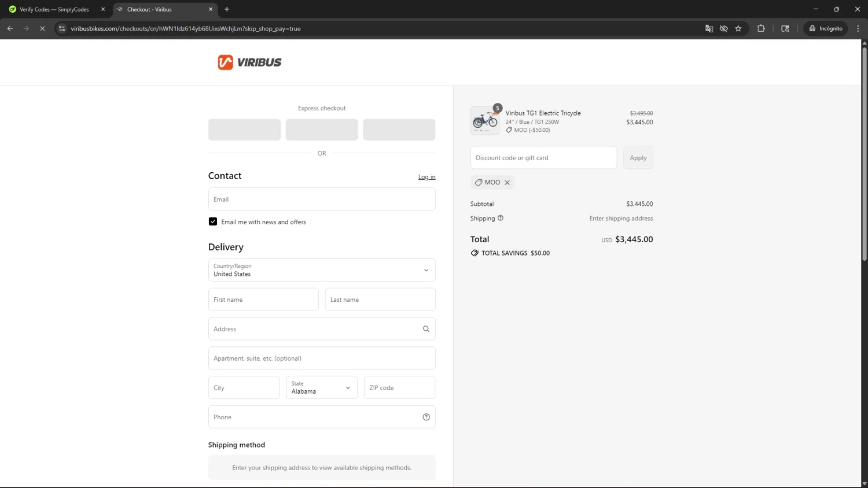Click the shipping methods notice box
Screen dimensions: 868x488
322,467
